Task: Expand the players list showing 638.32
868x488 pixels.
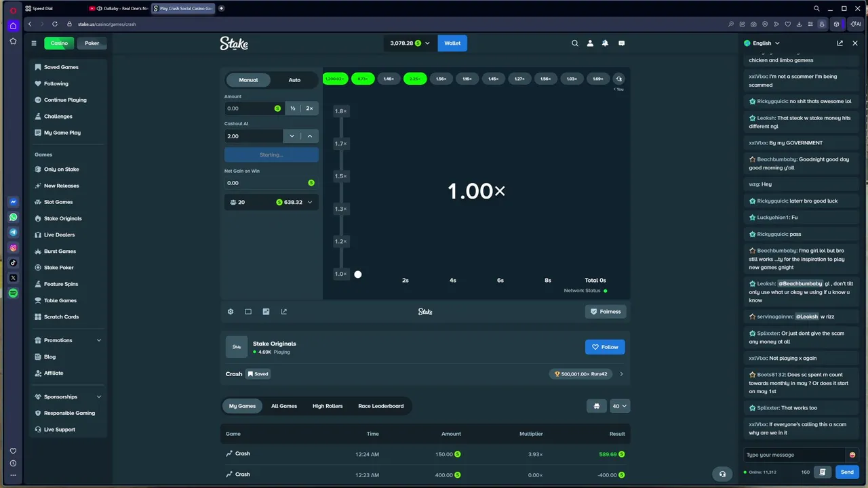Action: (x=271, y=202)
